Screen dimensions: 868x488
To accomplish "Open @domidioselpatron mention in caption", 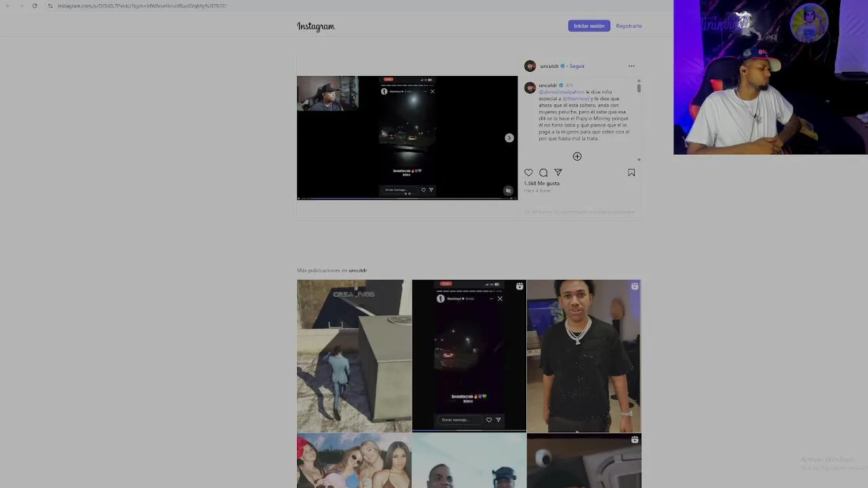I will (561, 92).
